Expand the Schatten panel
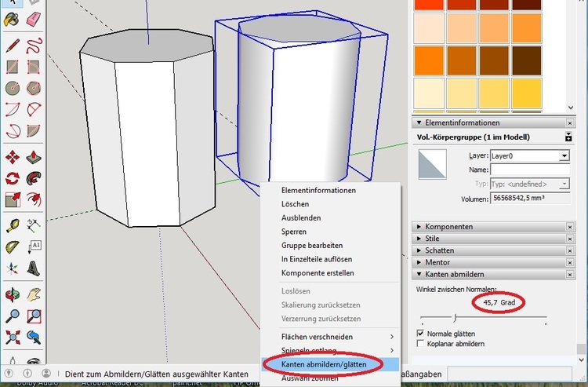 click(419, 250)
